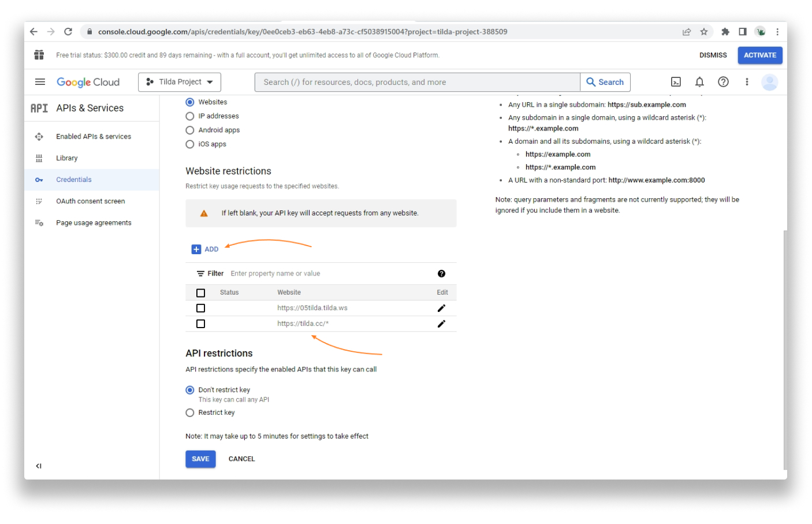Open the help question mark icon in header
The image size is (812, 524).
click(723, 82)
